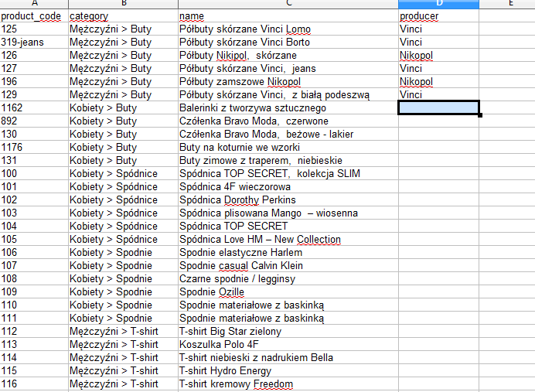This screenshot has height=392, width=535.
Task: Select cell 'Buty zimowe z traperem, niebieskie'
Action: pos(288,160)
